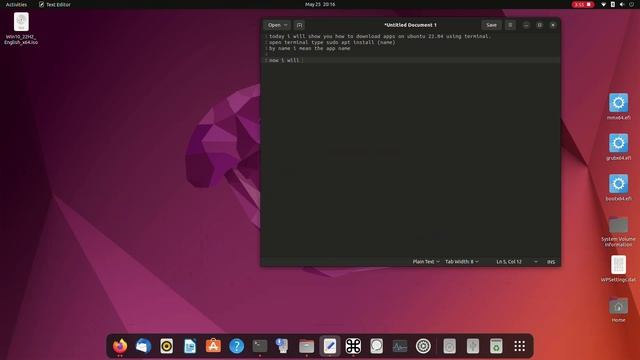This screenshot has height=360, width=640.
Task: Select the Home folder on desktop
Action: coord(618,309)
